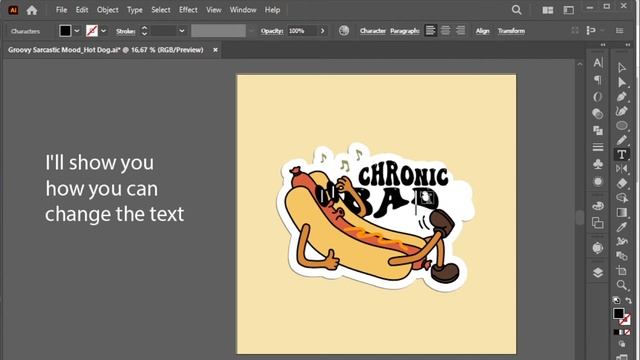Open the Edit menu

coord(82,10)
